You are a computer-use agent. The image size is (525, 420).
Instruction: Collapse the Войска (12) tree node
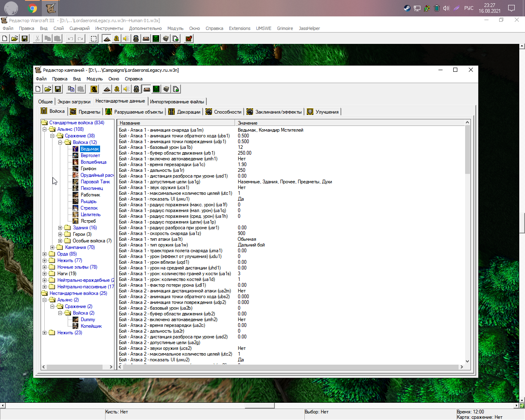(60, 142)
